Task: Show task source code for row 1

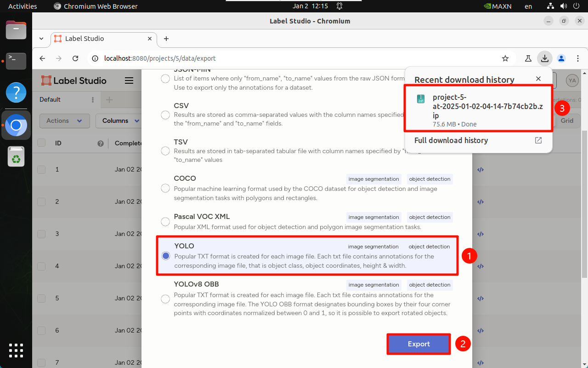Action: 481,169
